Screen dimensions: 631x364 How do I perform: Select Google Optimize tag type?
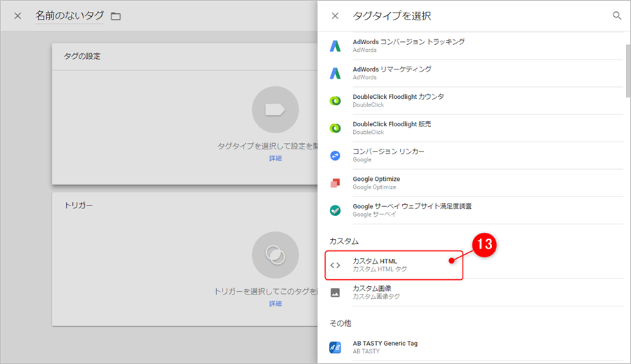pyautogui.click(x=476, y=182)
